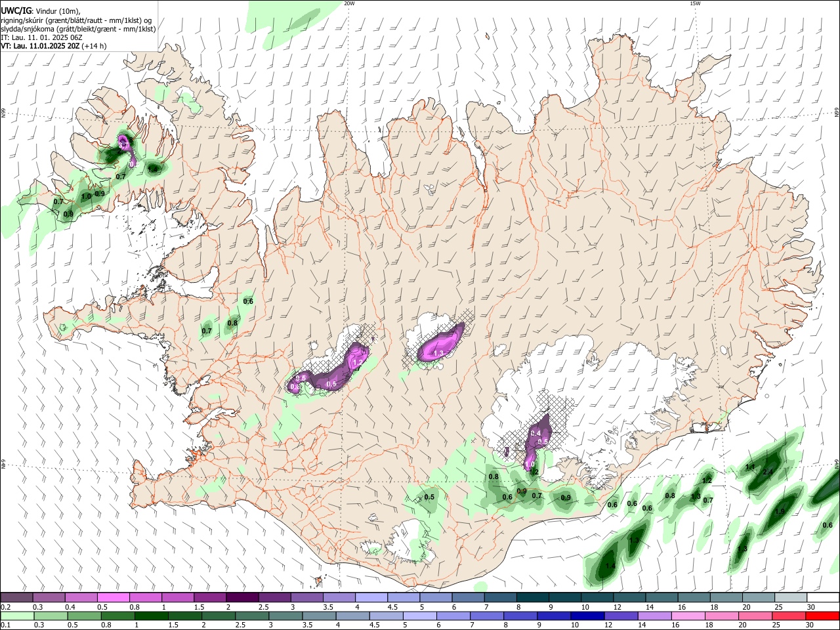Click the "UWC/IG: Vindur (10m)" title text
Viewport: 840px width, 630px height.
40,10
